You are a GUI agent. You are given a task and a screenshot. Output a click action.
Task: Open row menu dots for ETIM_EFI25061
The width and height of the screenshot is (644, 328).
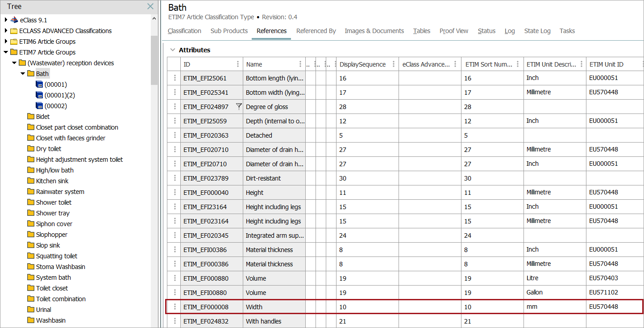coord(175,78)
